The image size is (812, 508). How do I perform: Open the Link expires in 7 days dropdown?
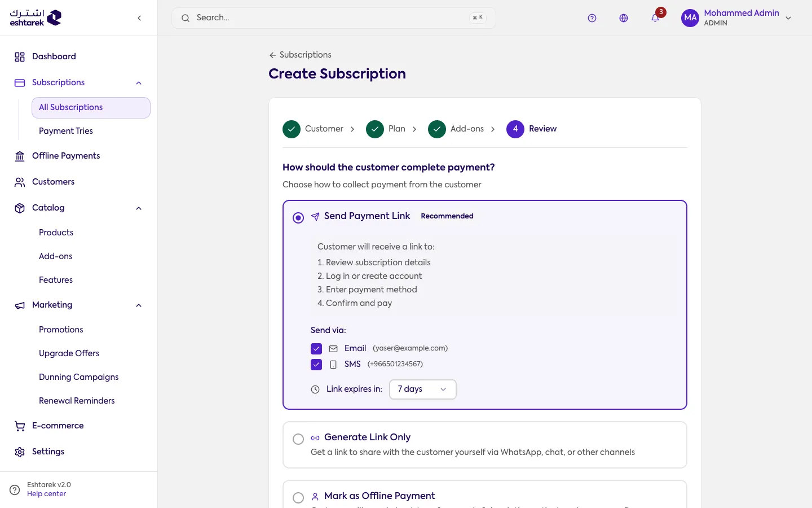point(422,389)
